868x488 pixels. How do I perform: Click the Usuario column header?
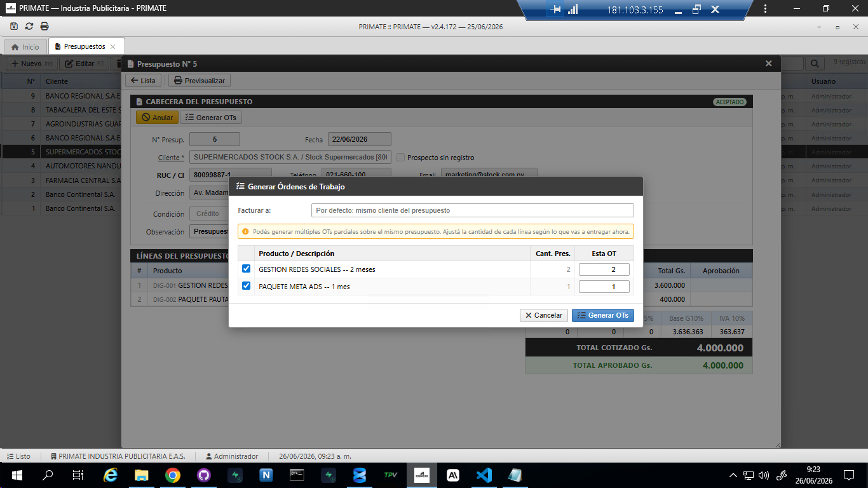coord(837,81)
